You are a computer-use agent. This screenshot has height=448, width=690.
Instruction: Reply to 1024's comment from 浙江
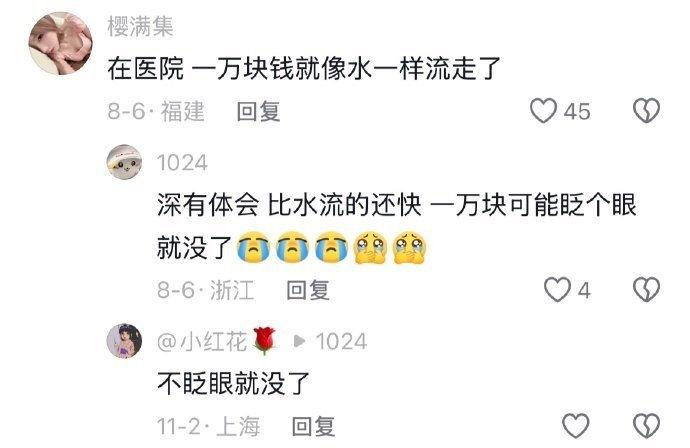coord(308,290)
